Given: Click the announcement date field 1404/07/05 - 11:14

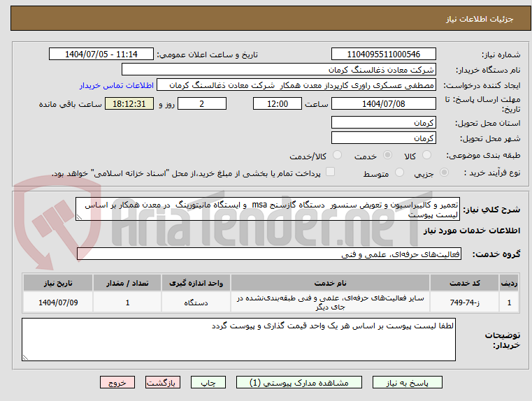Looking at the screenshot, I should (101, 54).
